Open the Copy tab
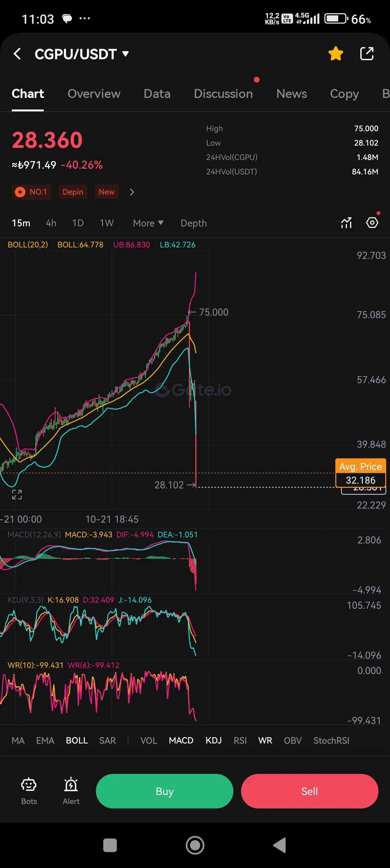This screenshot has width=390, height=868. click(344, 94)
